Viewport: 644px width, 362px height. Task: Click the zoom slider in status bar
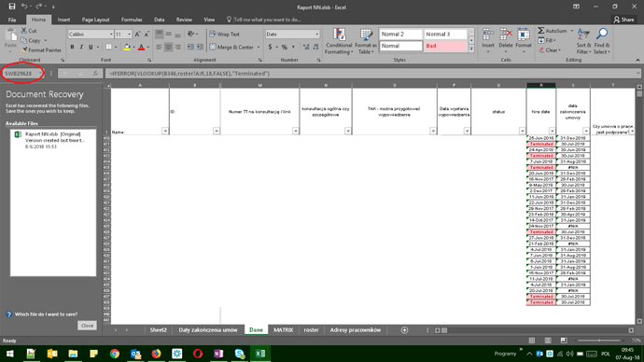pos(599,341)
